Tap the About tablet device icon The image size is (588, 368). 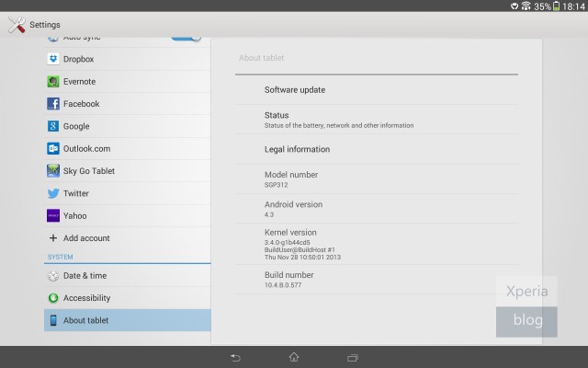(53, 320)
